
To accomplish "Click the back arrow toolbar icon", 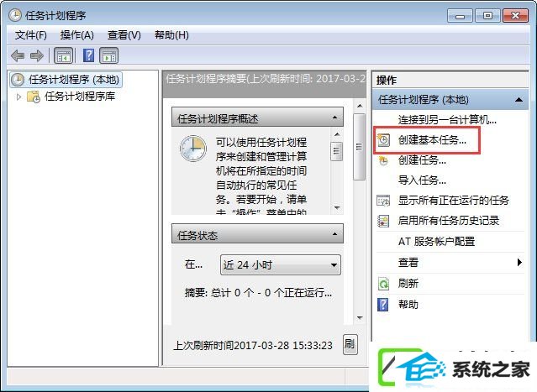I will [18, 55].
